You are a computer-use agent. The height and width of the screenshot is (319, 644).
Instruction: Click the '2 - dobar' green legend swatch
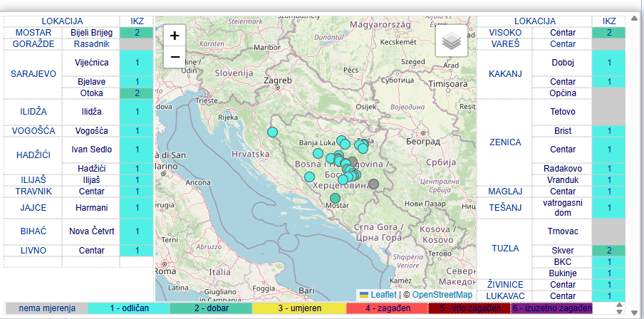pos(211,308)
